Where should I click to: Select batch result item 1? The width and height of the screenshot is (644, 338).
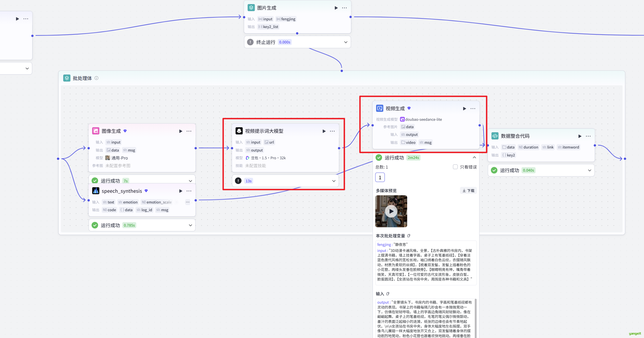pos(380,177)
